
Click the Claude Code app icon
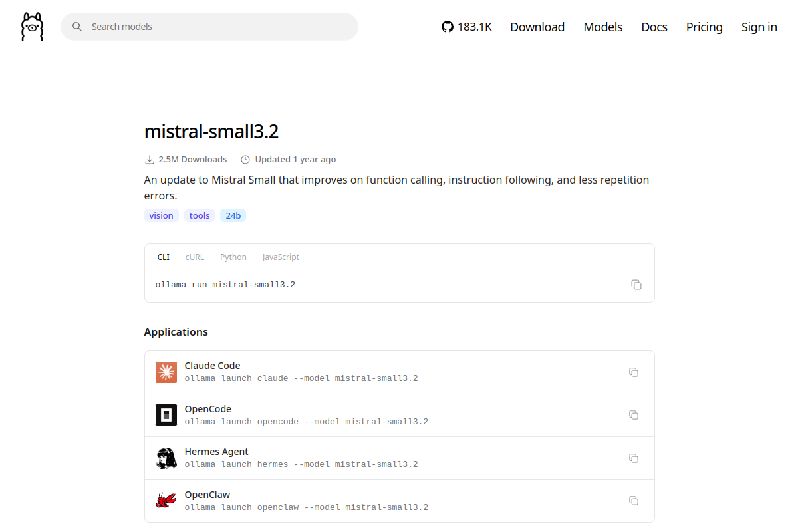[x=166, y=372]
